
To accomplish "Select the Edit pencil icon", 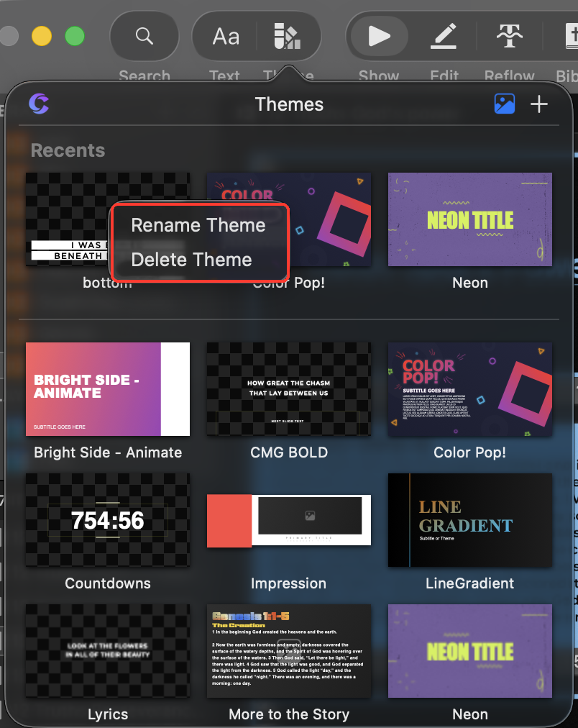I will (444, 36).
